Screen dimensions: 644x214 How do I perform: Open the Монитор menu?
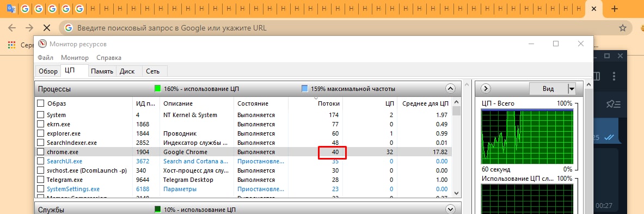click(x=75, y=58)
